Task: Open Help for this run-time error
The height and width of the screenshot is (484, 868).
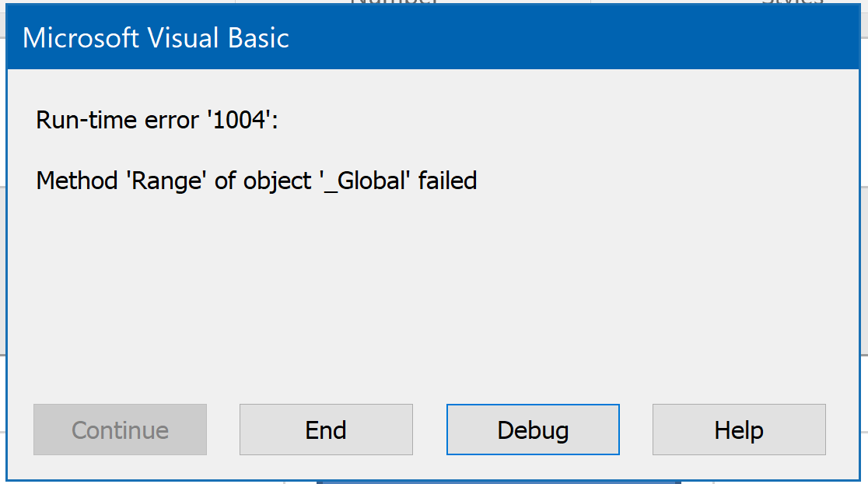Action: [739, 430]
